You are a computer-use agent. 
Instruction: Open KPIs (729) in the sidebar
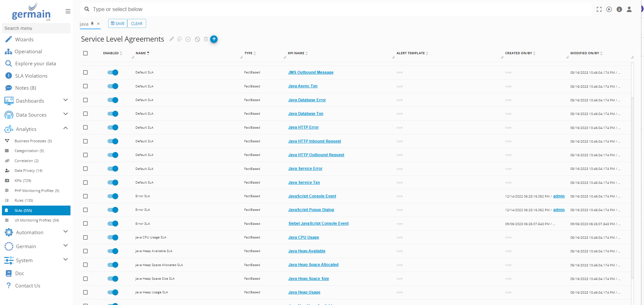(23, 181)
